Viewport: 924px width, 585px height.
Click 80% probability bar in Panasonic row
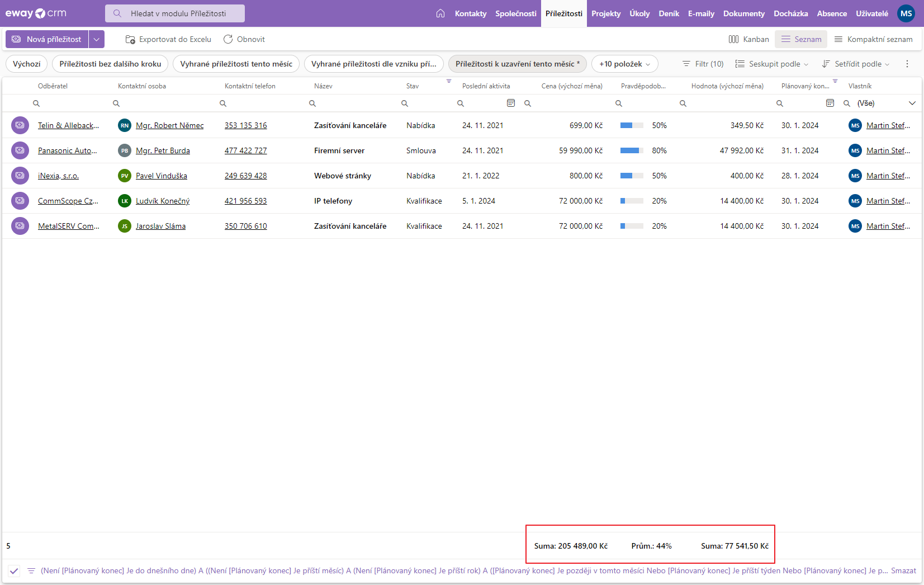(x=632, y=150)
